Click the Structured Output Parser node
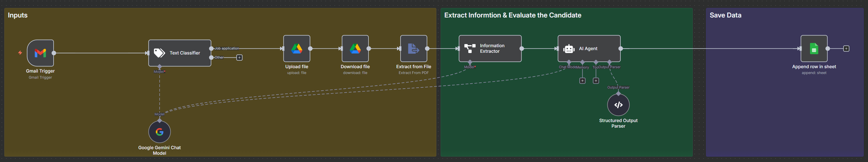Viewport: 868px width, 162px height. (618, 105)
